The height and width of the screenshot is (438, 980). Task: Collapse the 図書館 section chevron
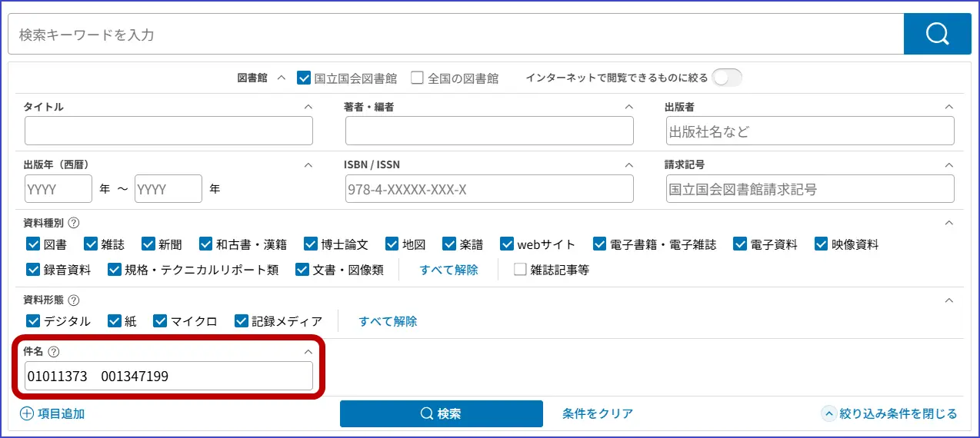(x=281, y=78)
